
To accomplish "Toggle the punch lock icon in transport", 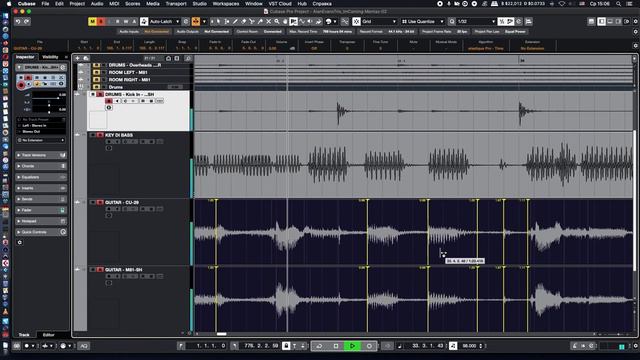I will click(286, 346).
